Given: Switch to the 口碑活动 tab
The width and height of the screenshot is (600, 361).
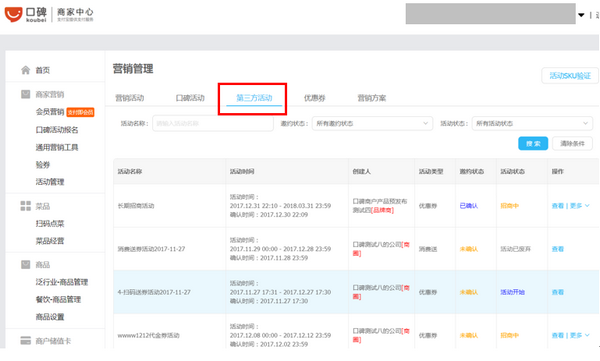Looking at the screenshot, I should pos(190,98).
